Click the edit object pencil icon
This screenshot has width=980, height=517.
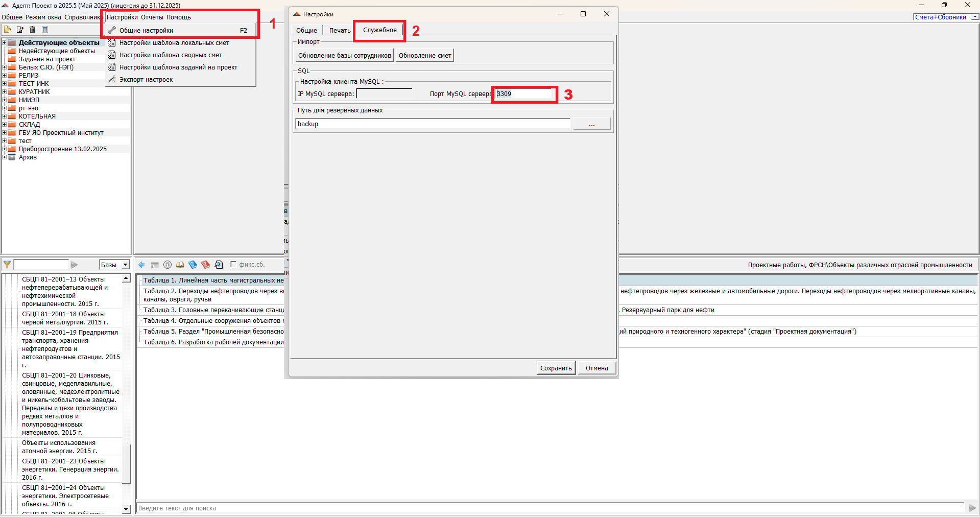pyautogui.click(x=20, y=30)
